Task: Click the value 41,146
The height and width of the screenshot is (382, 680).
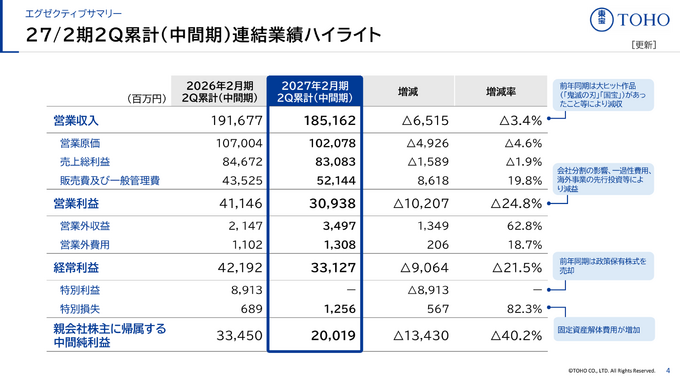Action: tap(241, 203)
